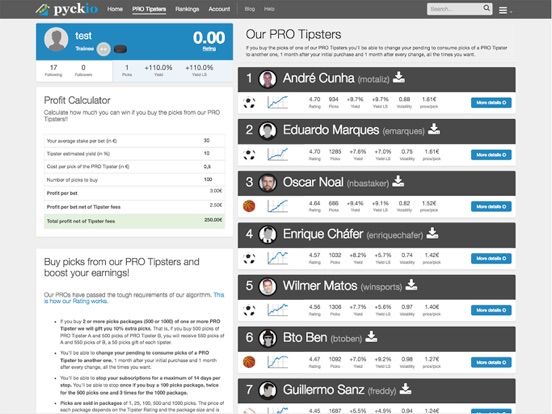Screen dimensions: 552x414
Task: Open the 17 Following count
Action: click(54, 70)
